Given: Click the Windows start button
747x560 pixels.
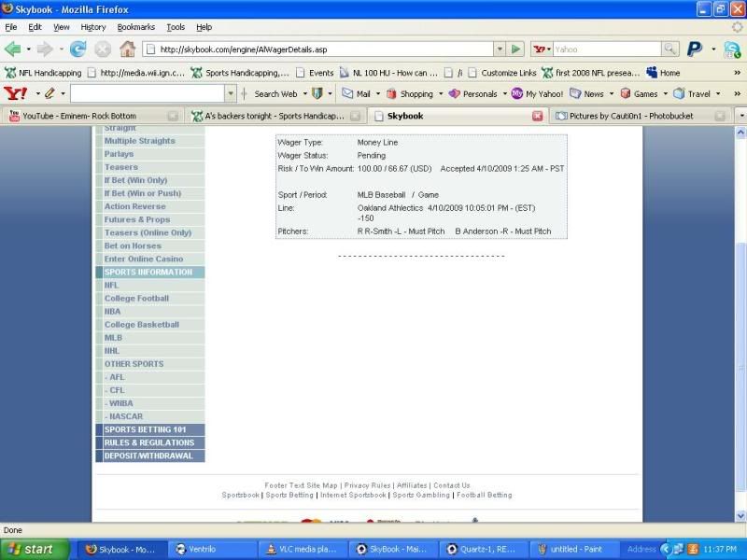Looking at the screenshot, I should (x=35, y=549).
